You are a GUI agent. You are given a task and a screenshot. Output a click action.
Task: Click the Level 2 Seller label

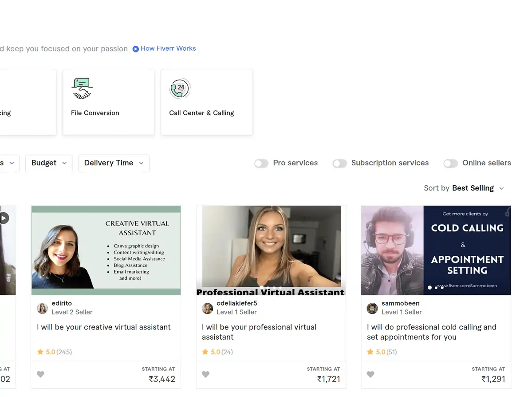coord(72,312)
